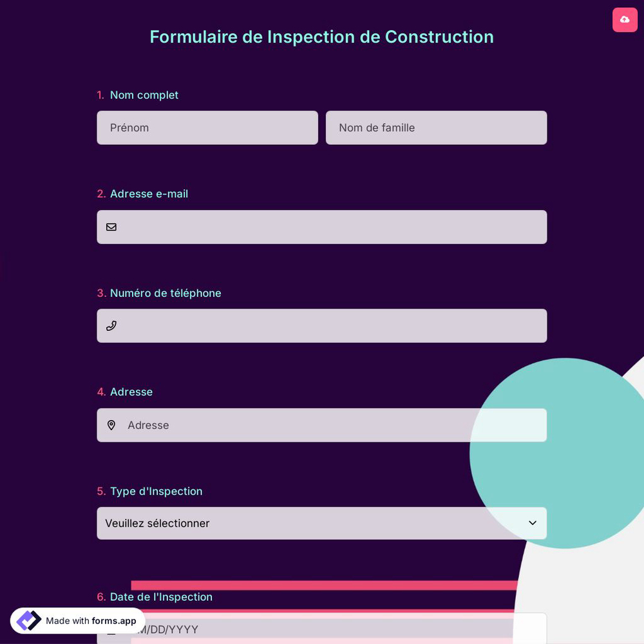Click the location pin icon in the Adresse field
Screen dimensions: 644x644
click(111, 425)
